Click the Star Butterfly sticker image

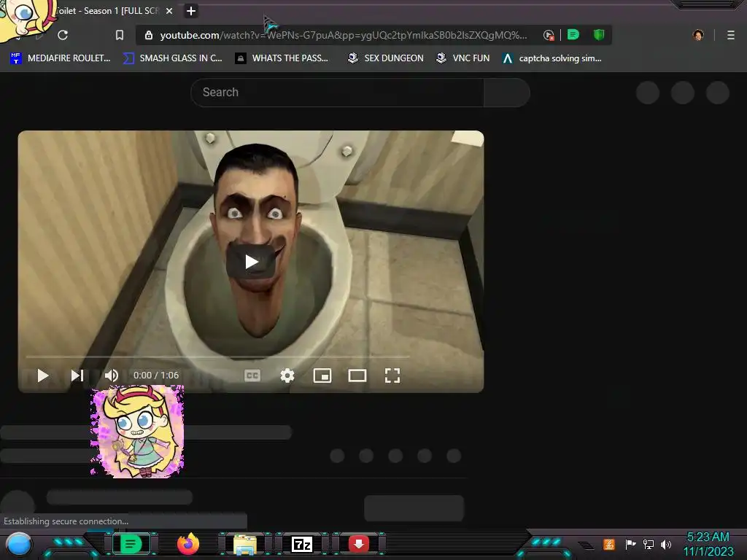click(137, 432)
